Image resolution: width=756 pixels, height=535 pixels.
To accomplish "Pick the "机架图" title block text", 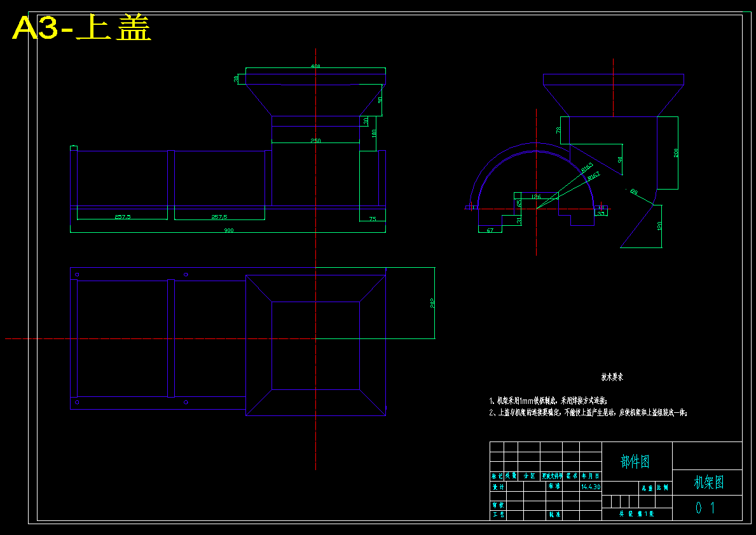I will click(709, 482).
